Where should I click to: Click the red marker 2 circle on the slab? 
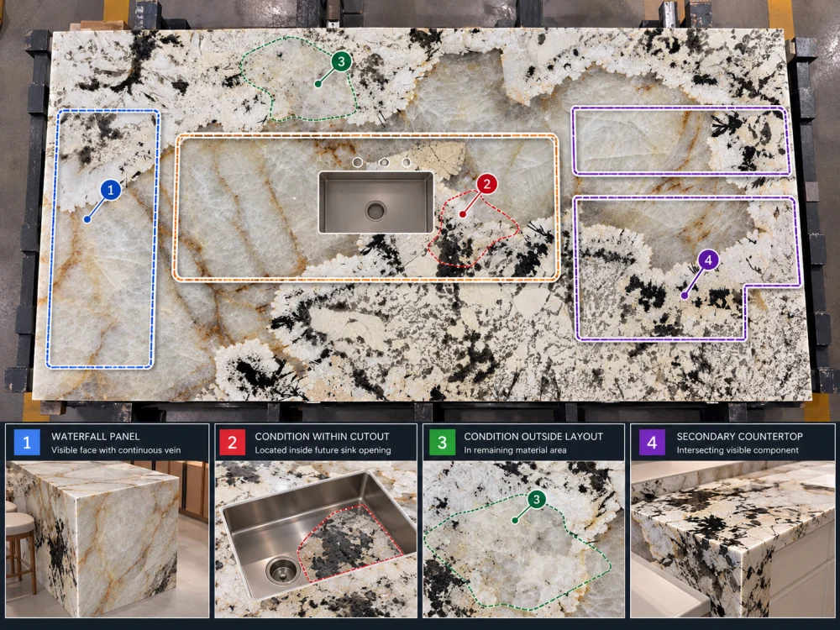pos(486,184)
